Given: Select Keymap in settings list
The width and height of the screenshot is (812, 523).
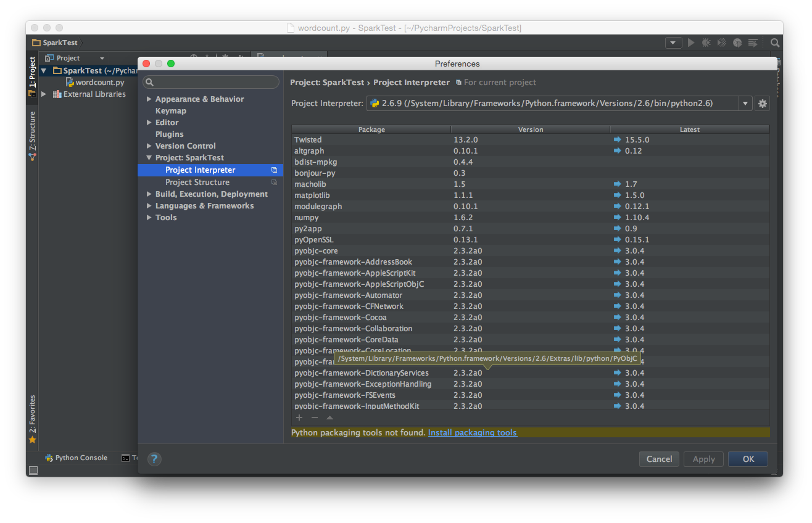Looking at the screenshot, I should (x=171, y=111).
